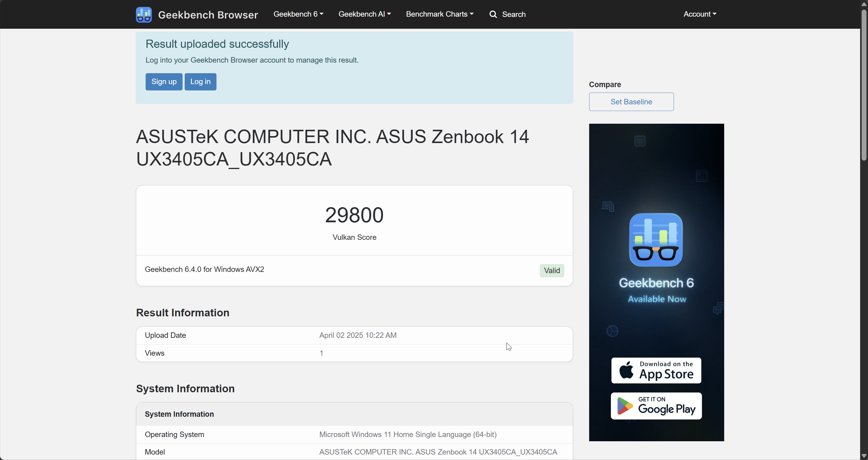Viewport: 868px width, 460px height.
Task: Click the scrollbar up arrow
Action: (864, 4)
